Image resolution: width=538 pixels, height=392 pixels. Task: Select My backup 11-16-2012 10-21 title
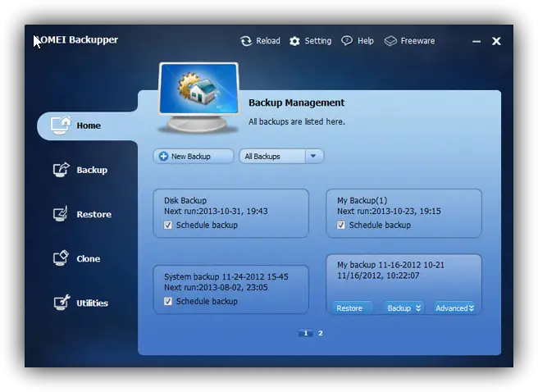(x=390, y=265)
